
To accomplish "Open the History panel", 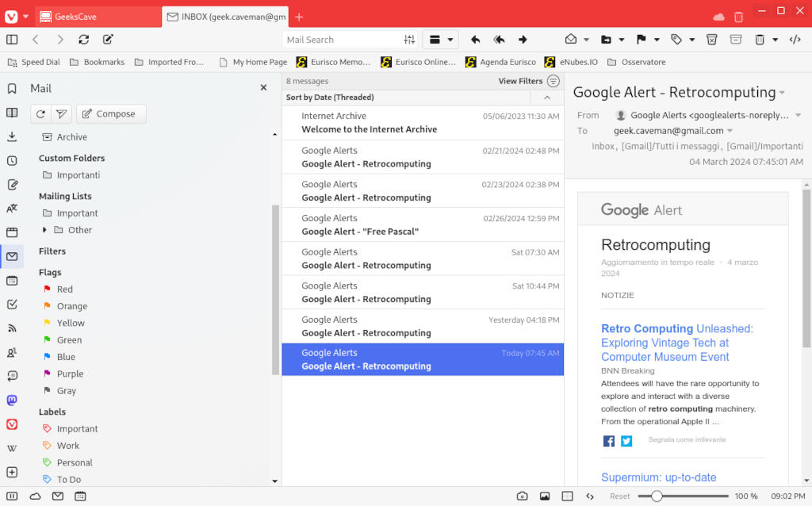I will pyautogui.click(x=12, y=160).
